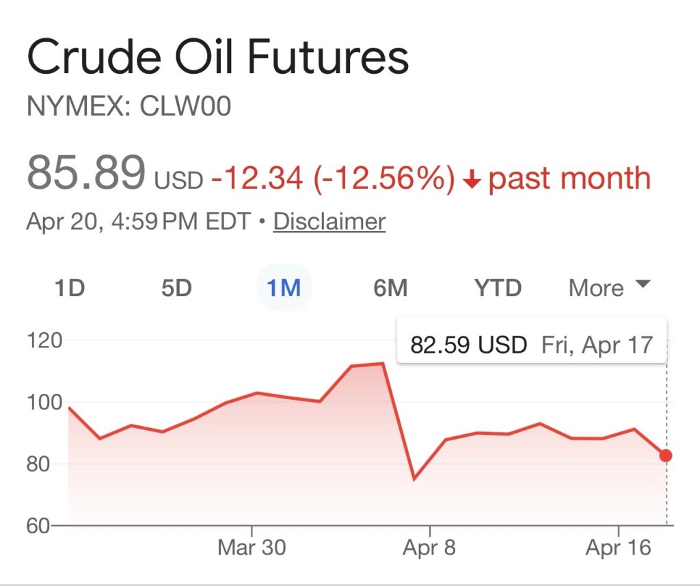Viewport: 700px width, 588px height.
Task: Click the chart's lowest dip before Apr 8
Action: pyautogui.click(x=414, y=479)
